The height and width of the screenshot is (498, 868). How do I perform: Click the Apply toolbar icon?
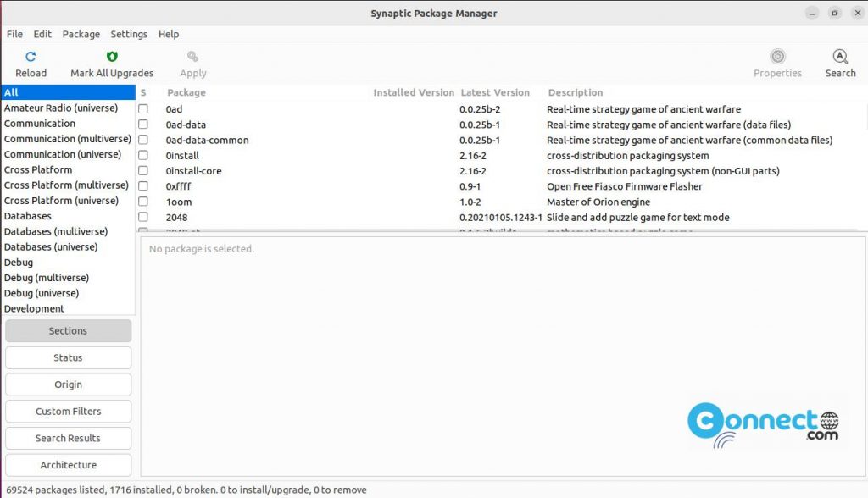[192, 59]
